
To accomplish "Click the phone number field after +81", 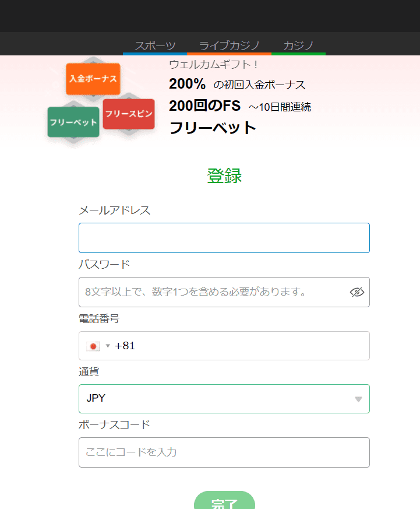I will pos(250,346).
